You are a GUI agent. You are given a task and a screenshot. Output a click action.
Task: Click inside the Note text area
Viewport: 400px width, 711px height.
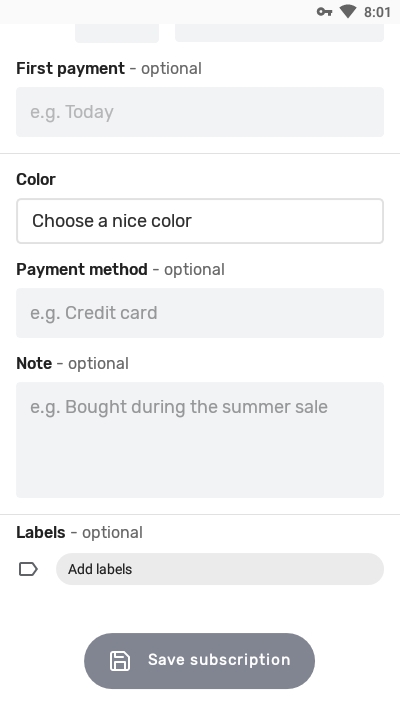(200, 440)
